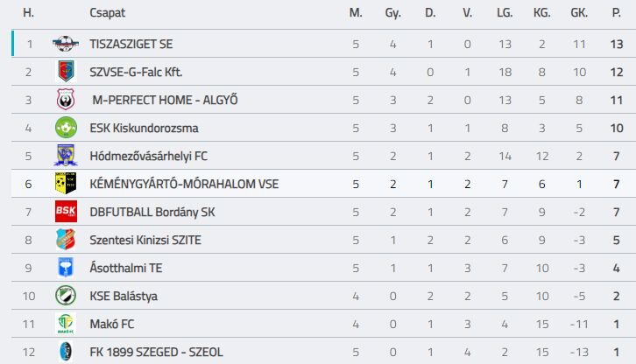The height and width of the screenshot is (364, 636).
Task: Open the DBFUTBALL Bordány SK team name
Action: pos(152,212)
